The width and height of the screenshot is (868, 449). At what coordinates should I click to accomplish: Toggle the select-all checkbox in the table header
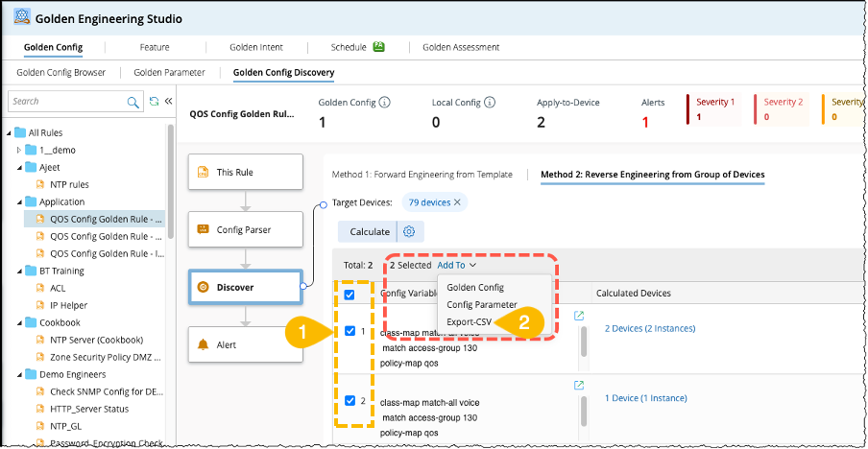pos(349,295)
